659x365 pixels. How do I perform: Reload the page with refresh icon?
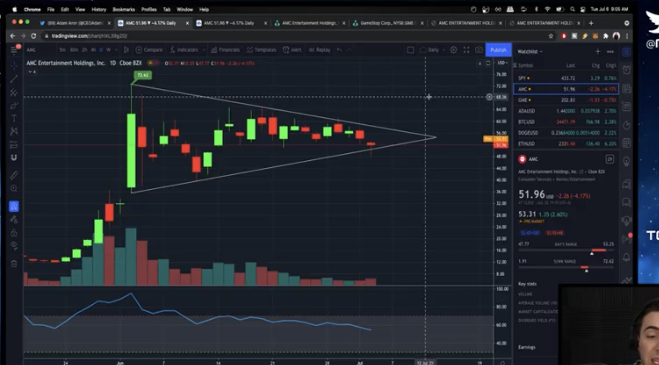[33, 36]
